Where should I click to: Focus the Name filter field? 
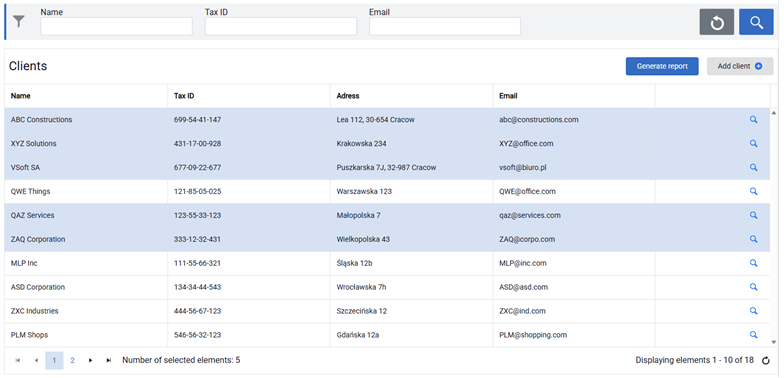pyautogui.click(x=116, y=26)
